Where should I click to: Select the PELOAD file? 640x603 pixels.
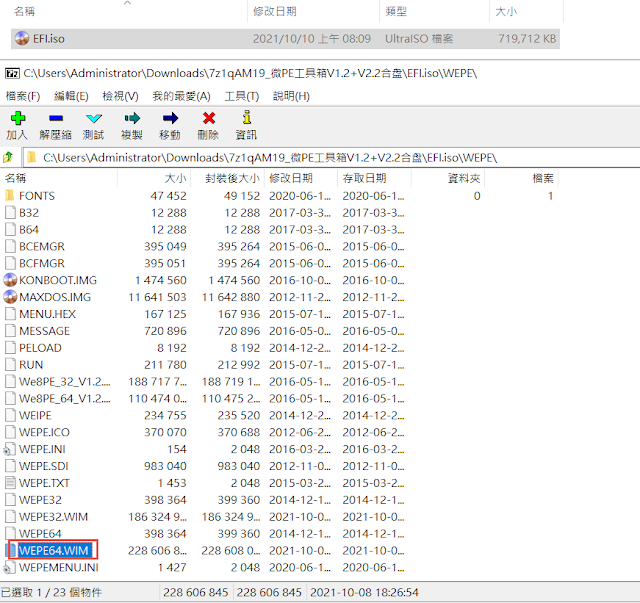point(40,348)
